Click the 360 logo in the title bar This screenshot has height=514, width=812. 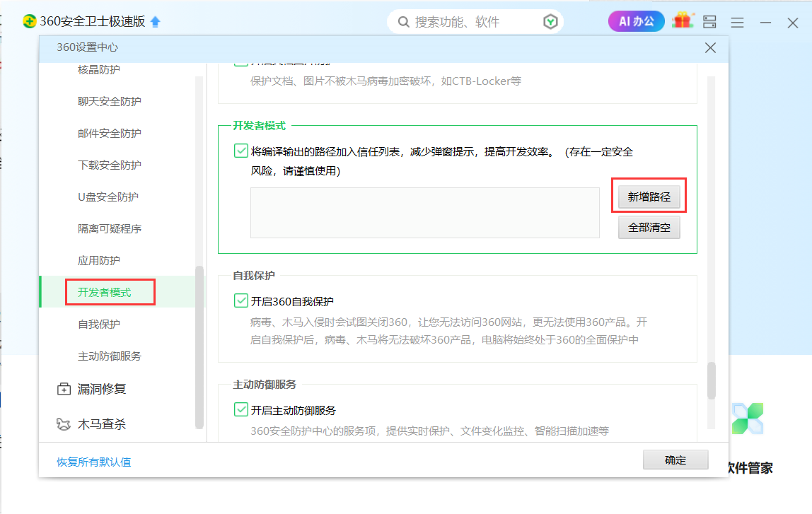(30, 21)
